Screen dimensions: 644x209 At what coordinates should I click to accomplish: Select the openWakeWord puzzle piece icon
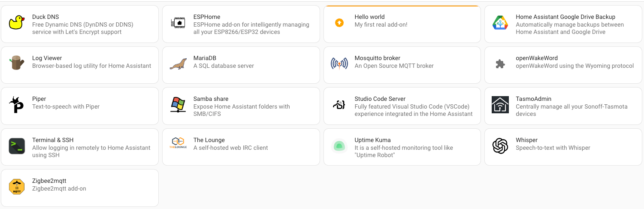(x=500, y=64)
